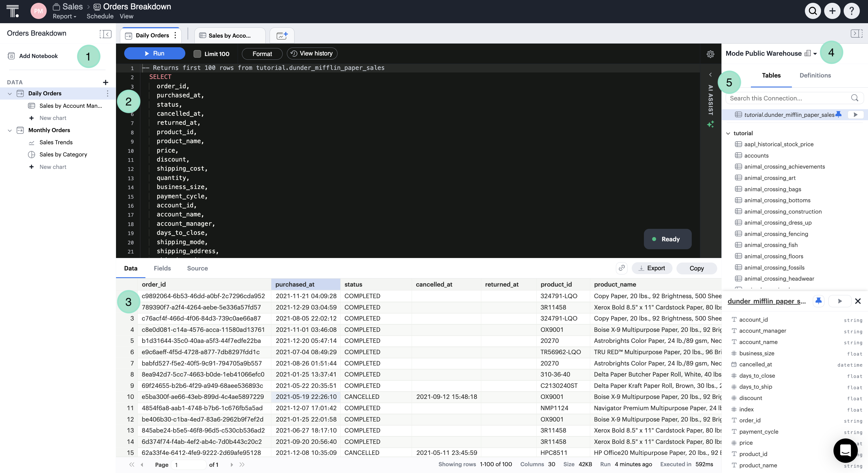The width and height of the screenshot is (868, 473).
Task: Collapse the Daily Orders tree item
Action: (9, 93)
